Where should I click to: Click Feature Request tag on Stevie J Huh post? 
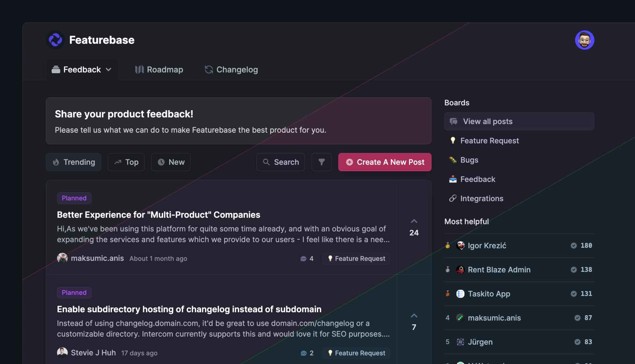point(356,353)
